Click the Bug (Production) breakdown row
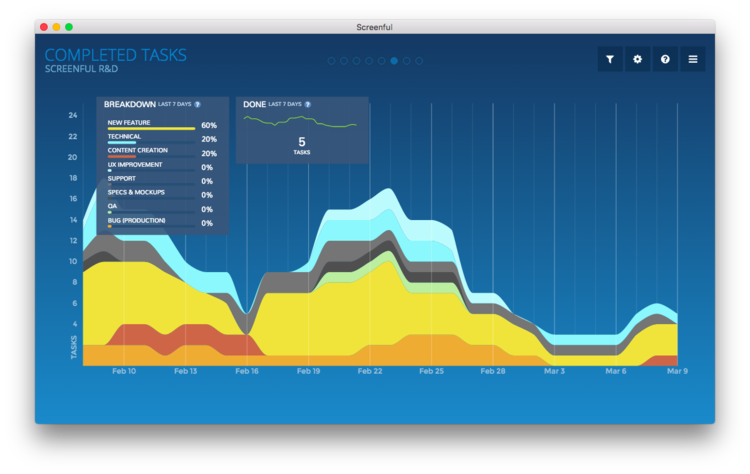Viewport: 750px width, 474px height. point(162,223)
